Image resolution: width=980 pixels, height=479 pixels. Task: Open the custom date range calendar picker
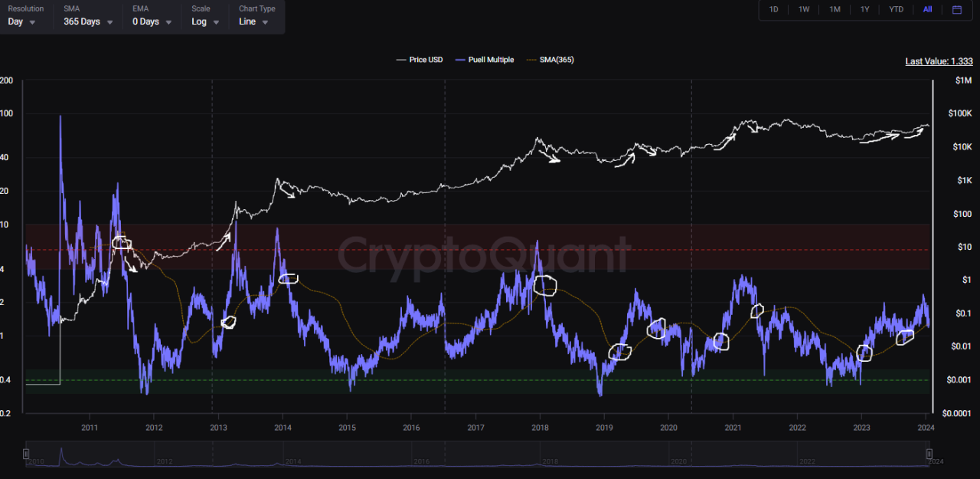(x=957, y=10)
